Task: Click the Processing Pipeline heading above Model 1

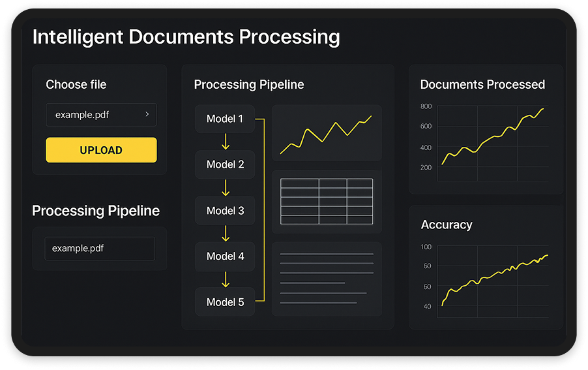Action: [x=249, y=84]
